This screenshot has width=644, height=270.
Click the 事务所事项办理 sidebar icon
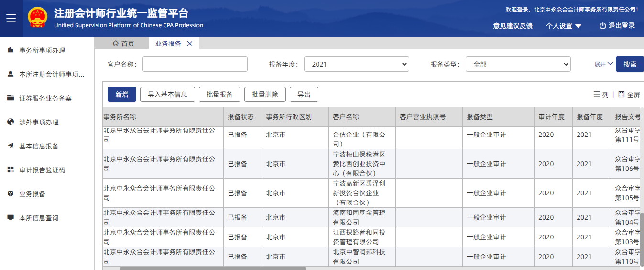11,50
